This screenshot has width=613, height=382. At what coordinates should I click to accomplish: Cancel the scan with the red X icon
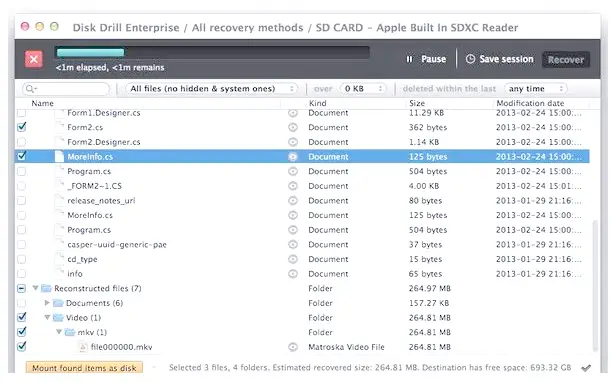point(34,59)
